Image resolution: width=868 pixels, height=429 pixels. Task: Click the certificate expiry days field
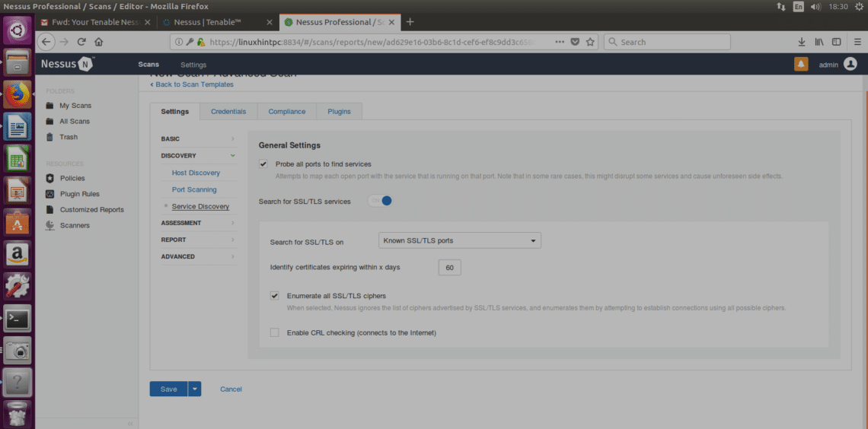click(449, 268)
